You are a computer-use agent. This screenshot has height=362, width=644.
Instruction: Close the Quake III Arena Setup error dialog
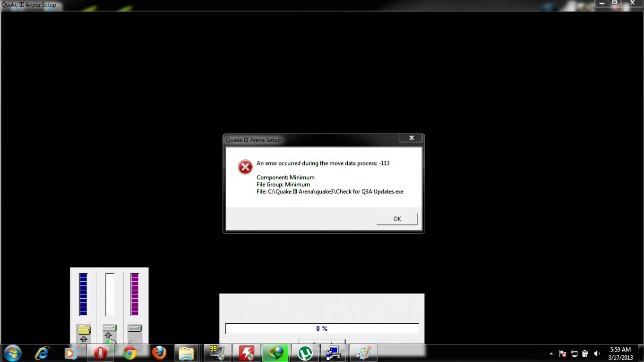point(411,138)
